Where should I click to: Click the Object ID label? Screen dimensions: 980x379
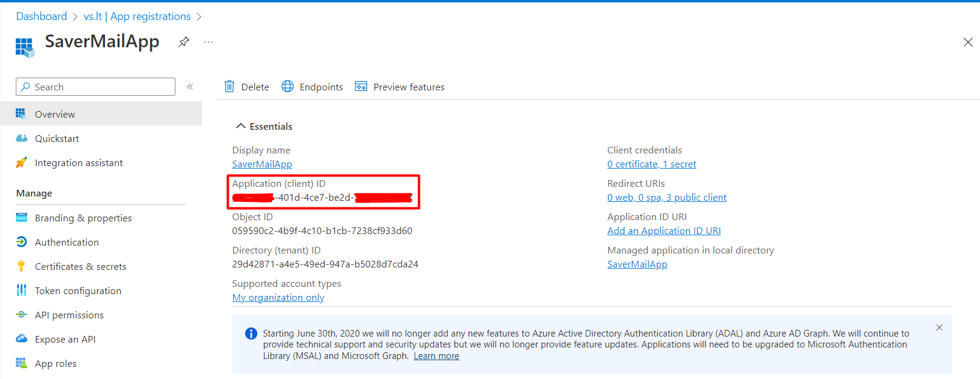252,216
